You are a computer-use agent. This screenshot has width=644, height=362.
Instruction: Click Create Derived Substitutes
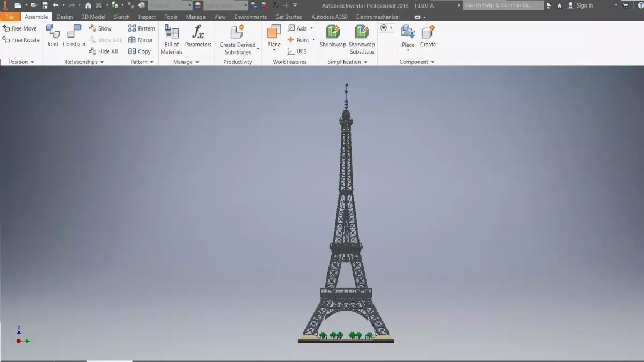pyautogui.click(x=238, y=39)
